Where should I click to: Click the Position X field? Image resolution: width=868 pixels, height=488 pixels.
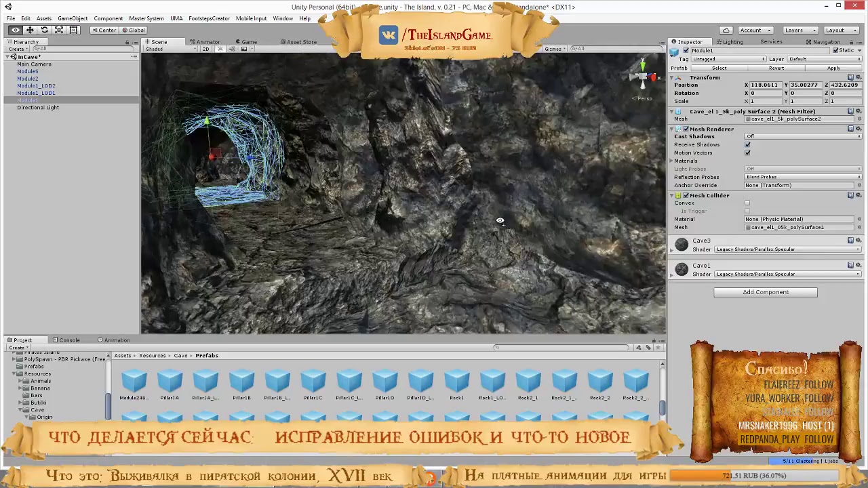tap(765, 85)
